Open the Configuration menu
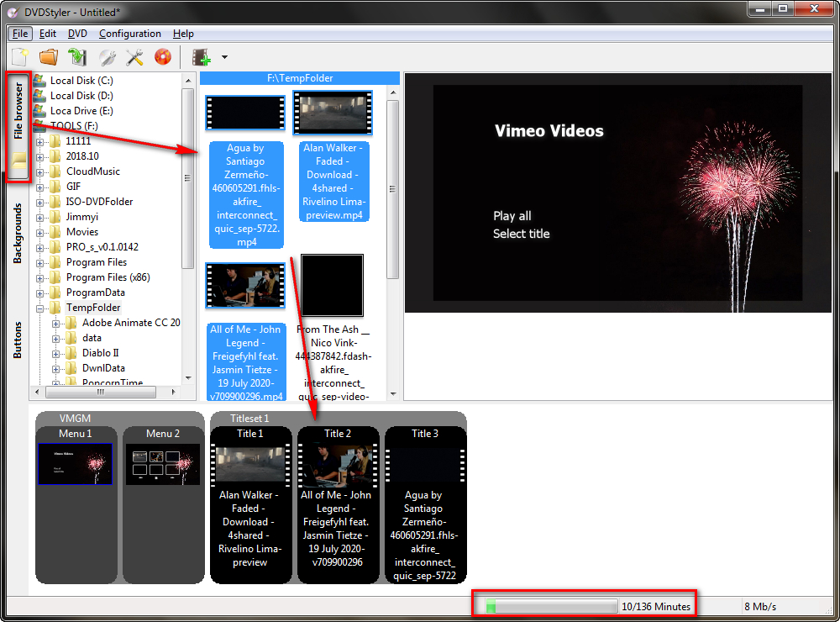 [129, 34]
